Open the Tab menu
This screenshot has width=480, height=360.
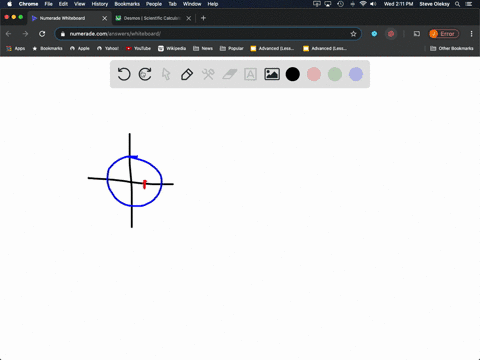172,4
